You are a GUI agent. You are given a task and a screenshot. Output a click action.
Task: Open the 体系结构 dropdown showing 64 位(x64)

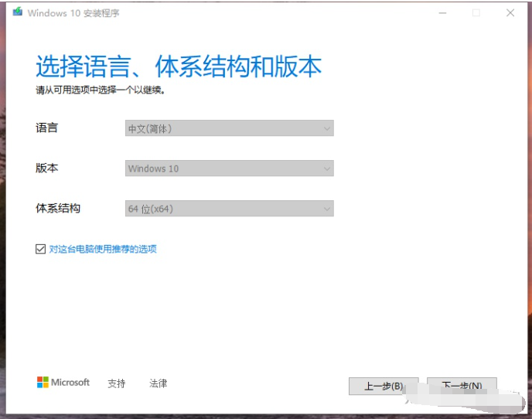(x=229, y=208)
